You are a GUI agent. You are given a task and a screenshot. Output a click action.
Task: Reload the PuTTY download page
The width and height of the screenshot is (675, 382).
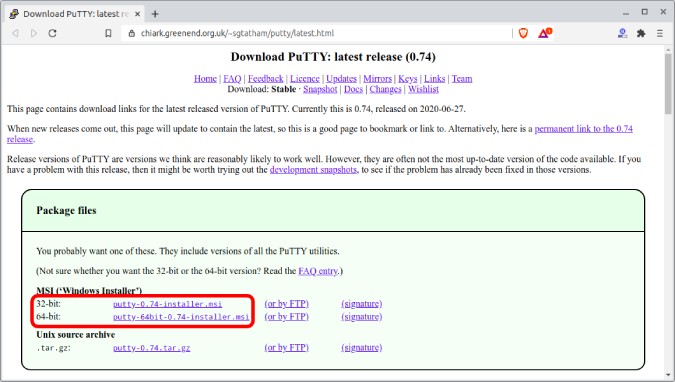pos(53,33)
